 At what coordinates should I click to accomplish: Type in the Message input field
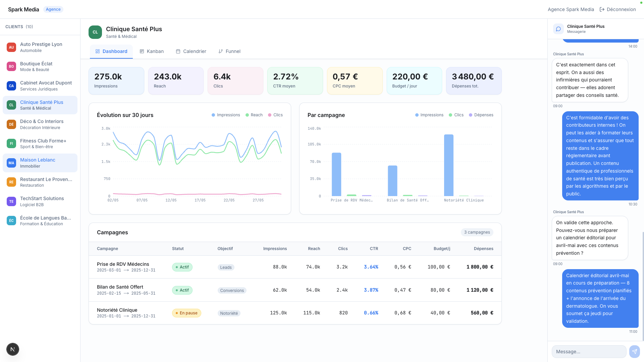click(x=589, y=352)
